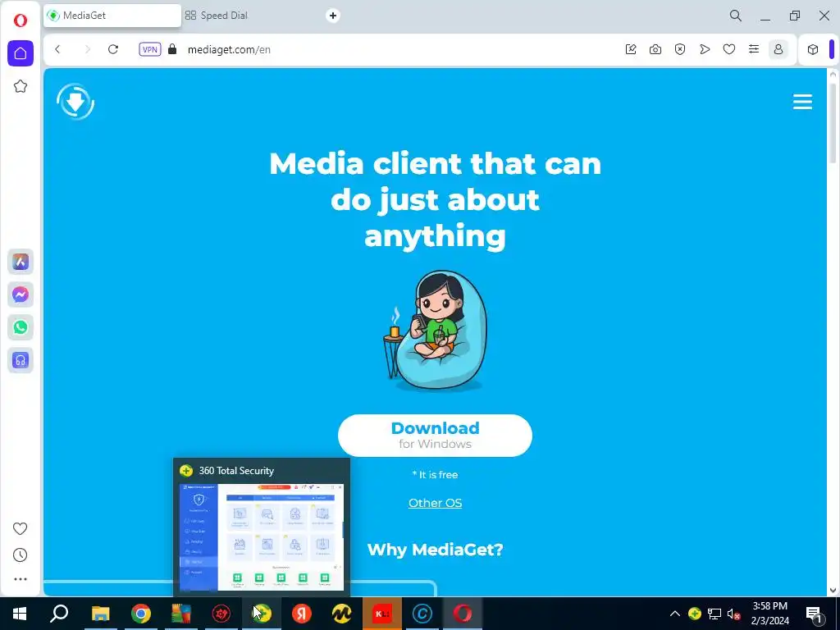The height and width of the screenshot is (630, 840).
Task: Open sidebar setup three-dots menu
Action: pos(21,579)
